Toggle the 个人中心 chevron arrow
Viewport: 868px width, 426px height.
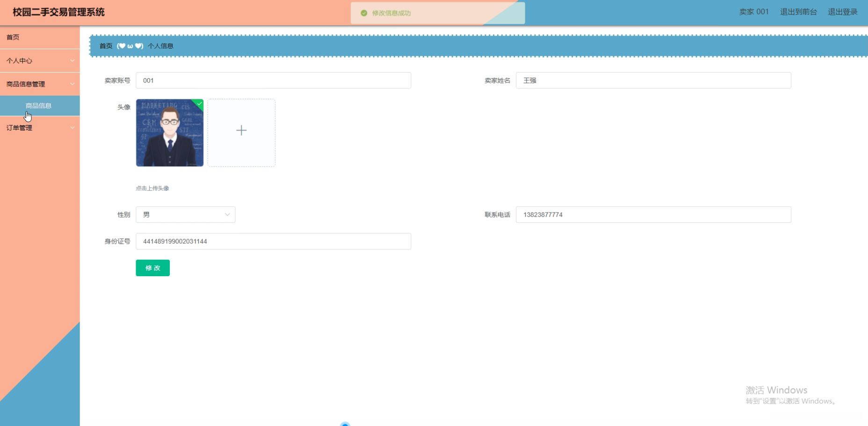tap(72, 61)
